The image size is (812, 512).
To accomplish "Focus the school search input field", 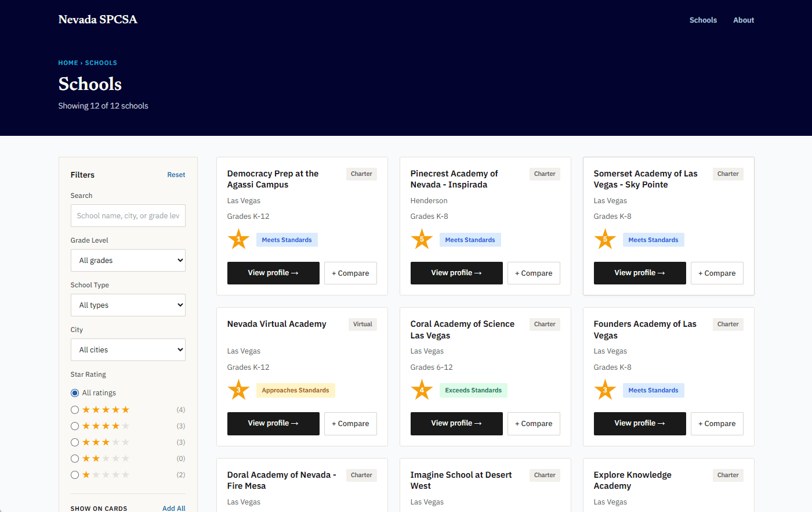I will tap(128, 215).
